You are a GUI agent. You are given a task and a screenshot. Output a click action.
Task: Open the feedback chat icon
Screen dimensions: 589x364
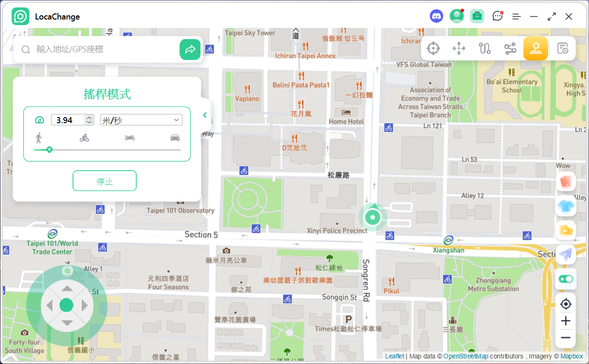497,16
